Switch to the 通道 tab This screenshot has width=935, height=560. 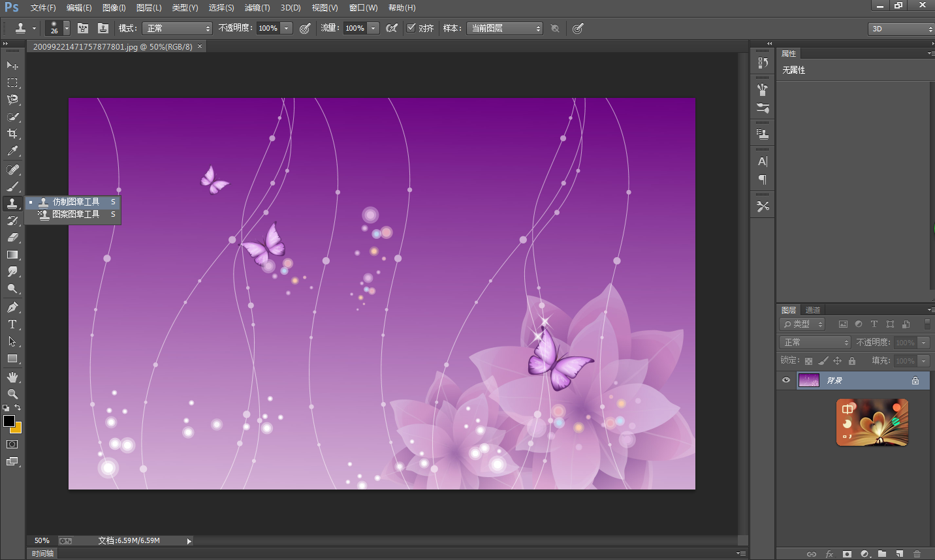tap(813, 310)
